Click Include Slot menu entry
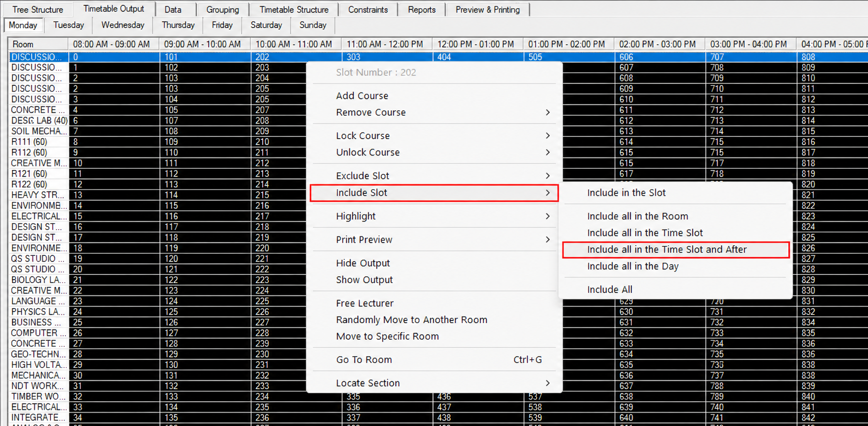This screenshot has width=868, height=426. tap(434, 193)
